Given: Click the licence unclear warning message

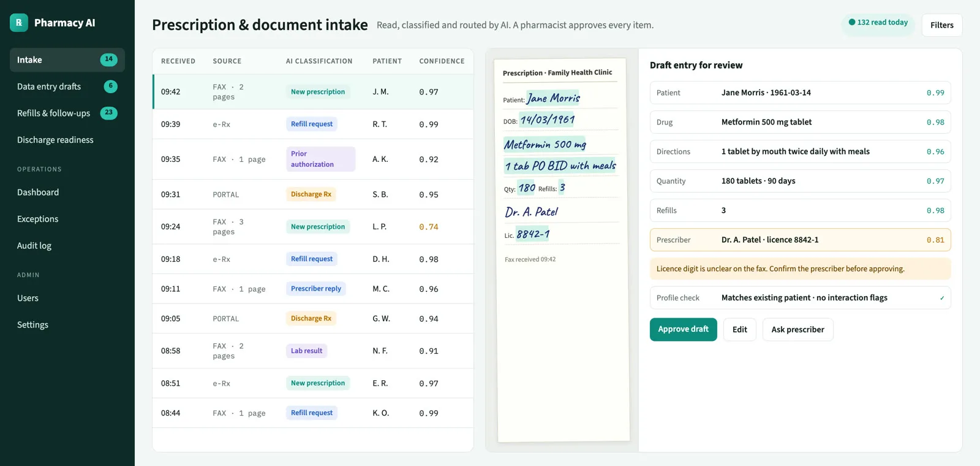Looking at the screenshot, I should (800, 269).
